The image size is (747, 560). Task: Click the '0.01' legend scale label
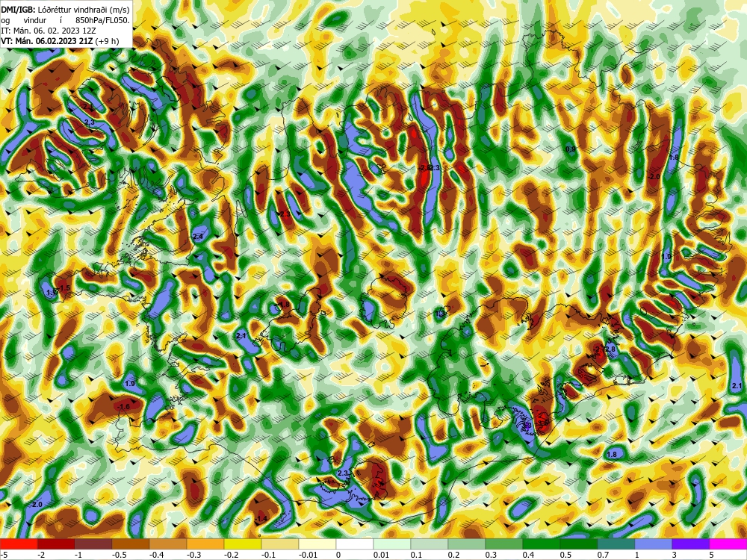pyautogui.click(x=381, y=555)
